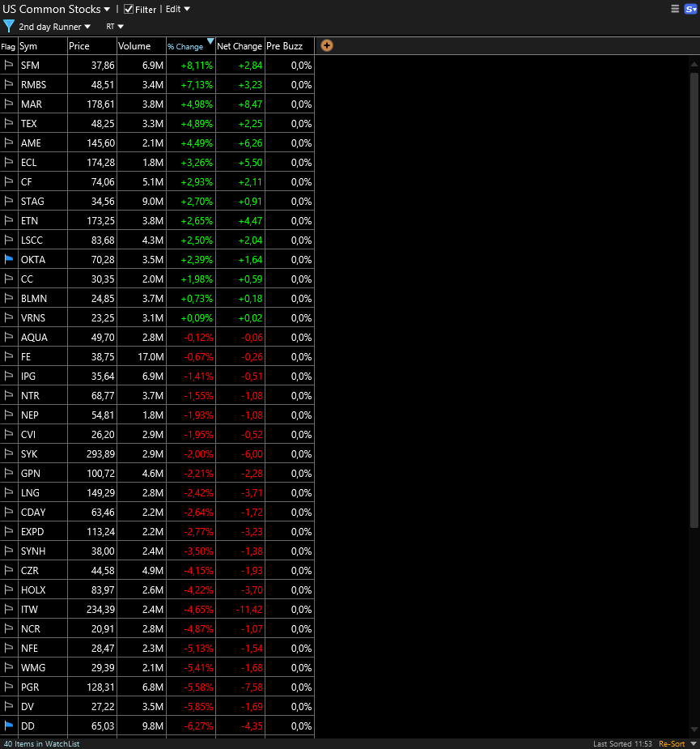Select the WMG symbol
This screenshot has height=749, width=700.
[x=33, y=667]
